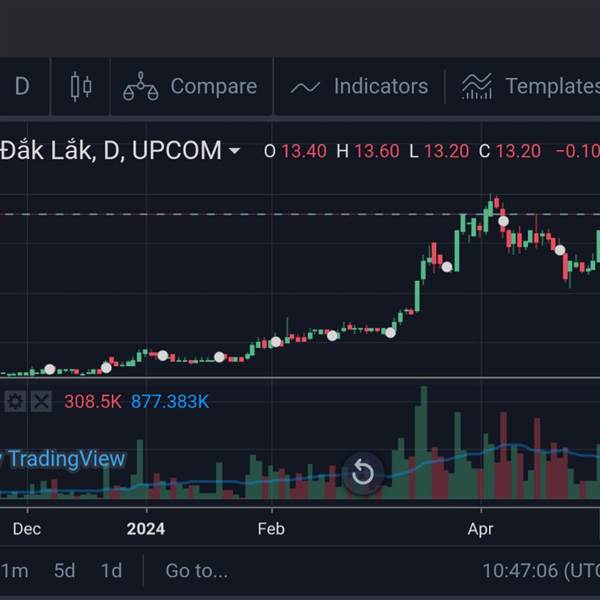The height and width of the screenshot is (600, 600).
Task: Click the Indicators wave-line icon
Action: [305, 87]
